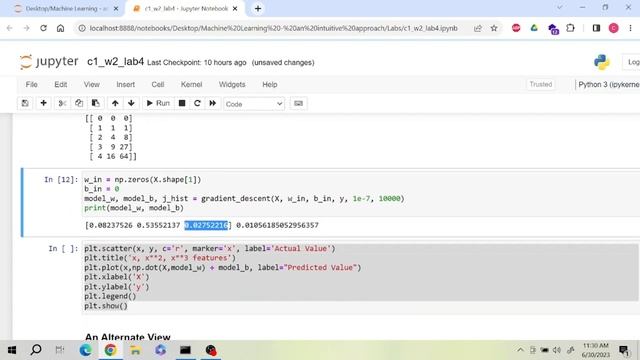The image size is (640, 360).
Task: Open the Insert menu
Action: 125,84
